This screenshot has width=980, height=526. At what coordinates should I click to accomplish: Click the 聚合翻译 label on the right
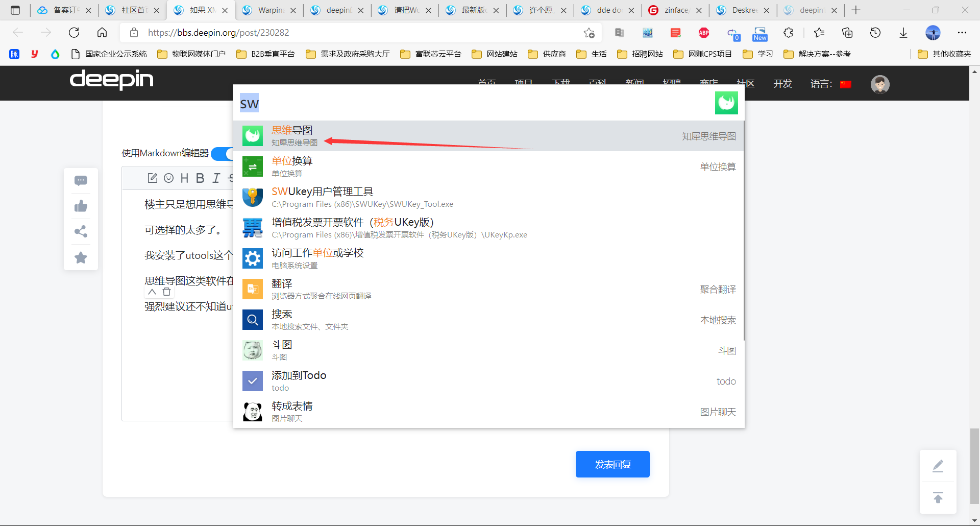coord(718,290)
